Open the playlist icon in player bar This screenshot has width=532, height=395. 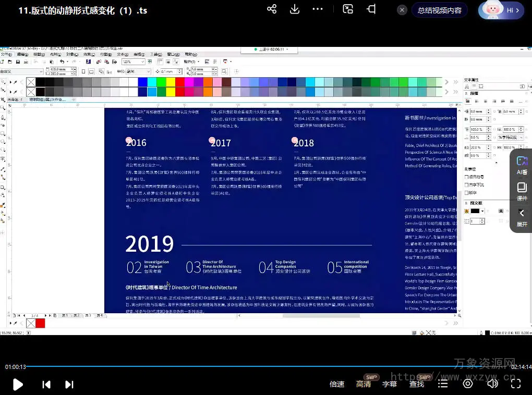[443, 384]
